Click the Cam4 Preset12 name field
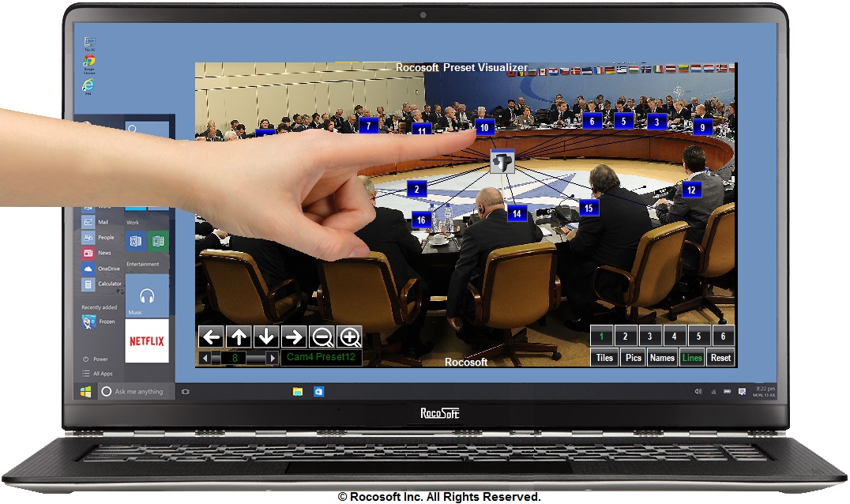850x504 pixels. (x=321, y=357)
